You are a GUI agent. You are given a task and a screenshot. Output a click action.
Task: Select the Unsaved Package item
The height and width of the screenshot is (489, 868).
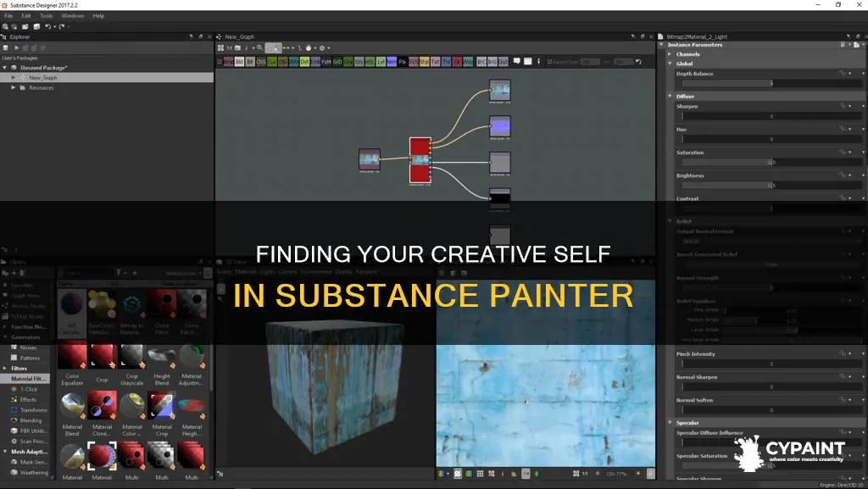tap(44, 68)
